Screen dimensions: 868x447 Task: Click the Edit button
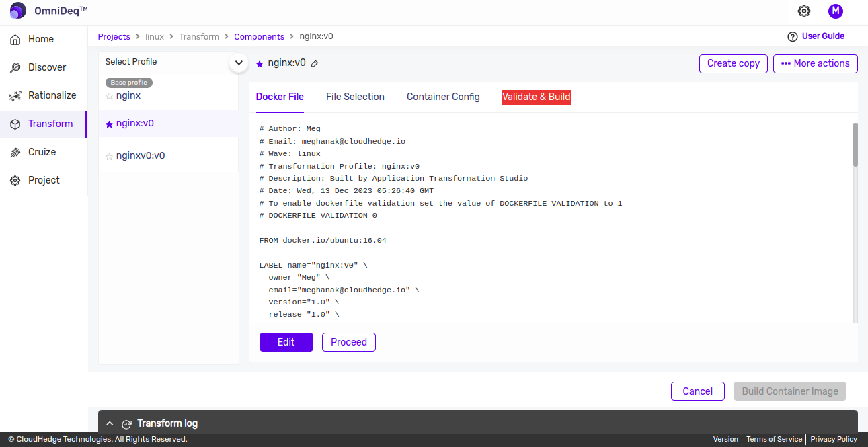[286, 342]
